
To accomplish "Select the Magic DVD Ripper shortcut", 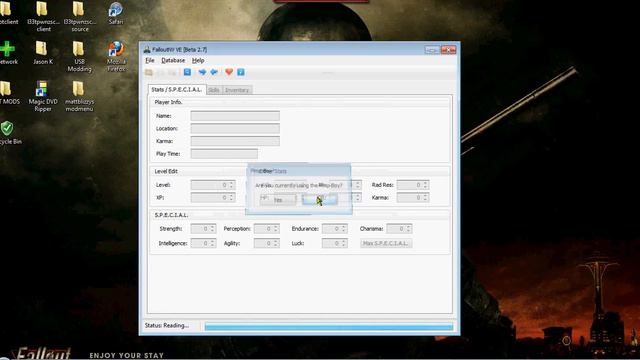I will point(43,96).
